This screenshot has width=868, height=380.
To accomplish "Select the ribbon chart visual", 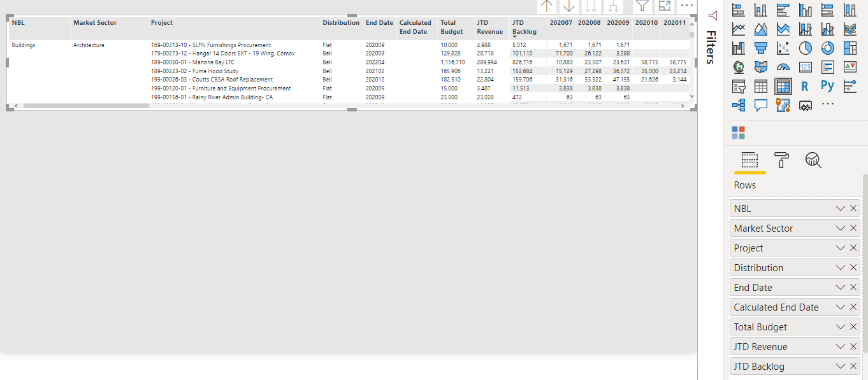I will (x=850, y=29).
